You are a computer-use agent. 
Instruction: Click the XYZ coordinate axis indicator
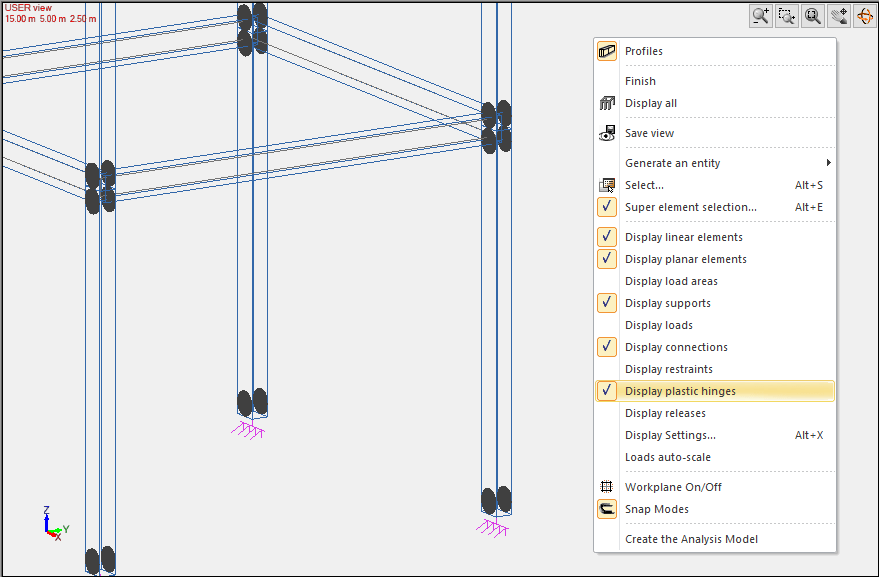[52, 524]
